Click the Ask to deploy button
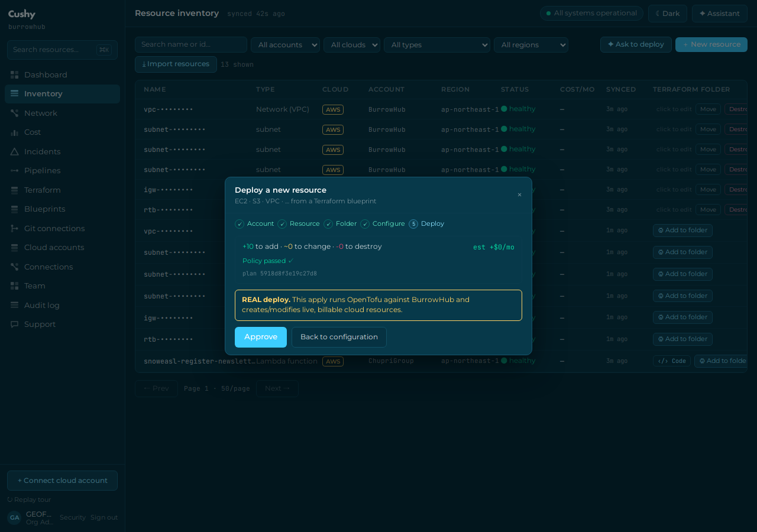The height and width of the screenshot is (532, 757). pos(636,44)
